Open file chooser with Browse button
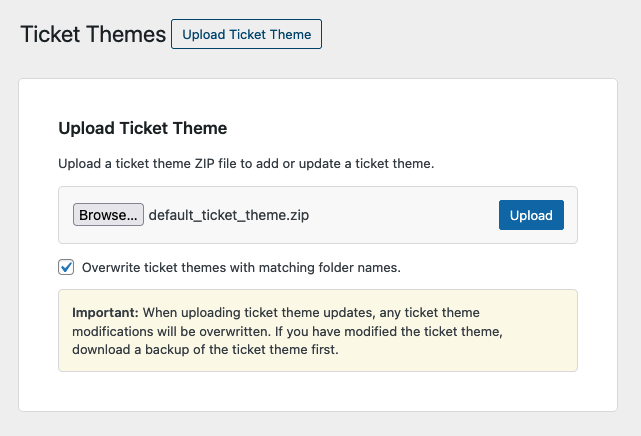Screen dimensions: 641x436 pyautogui.click(x=108, y=215)
